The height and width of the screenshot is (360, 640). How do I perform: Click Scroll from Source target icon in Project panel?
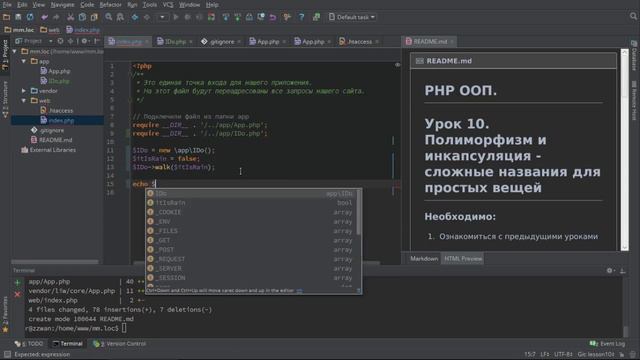point(60,41)
